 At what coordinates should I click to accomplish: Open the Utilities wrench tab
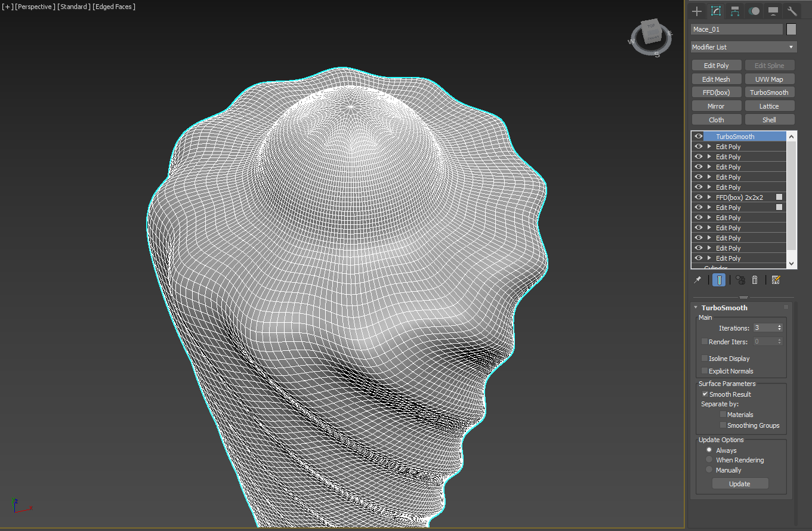pyautogui.click(x=792, y=11)
